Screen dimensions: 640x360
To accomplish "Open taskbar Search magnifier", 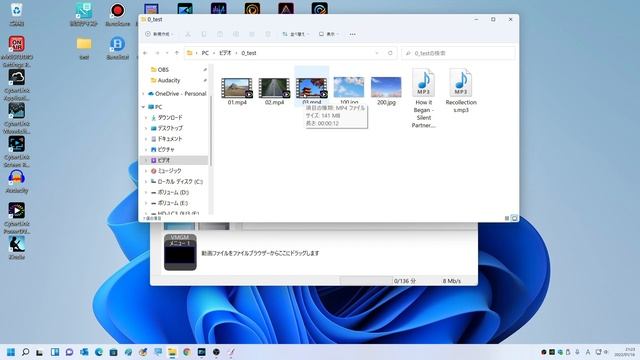I will pyautogui.click(x=25, y=352).
